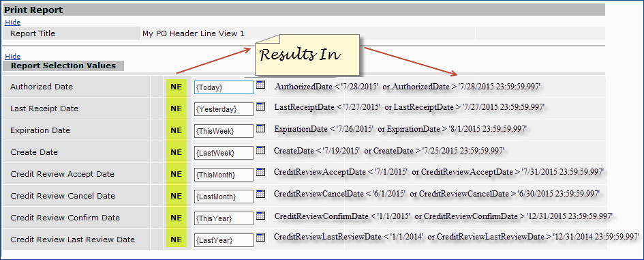Click the {ThisYear} date input field

pyautogui.click(x=224, y=218)
